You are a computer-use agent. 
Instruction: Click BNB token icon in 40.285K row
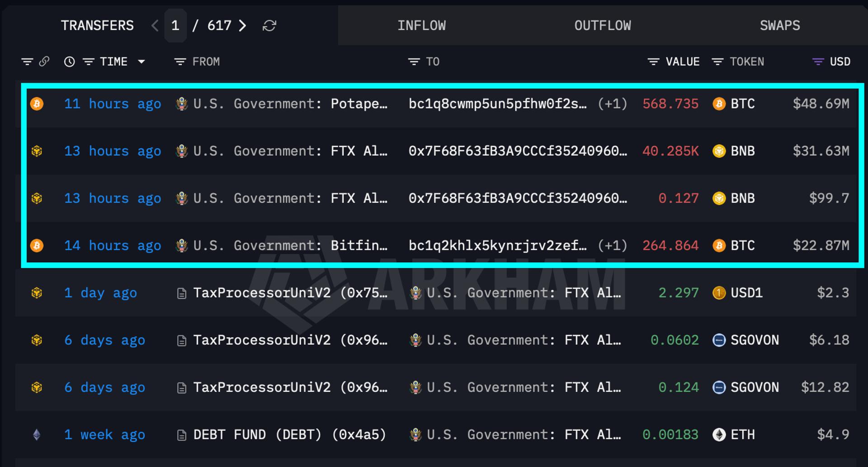[719, 151]
